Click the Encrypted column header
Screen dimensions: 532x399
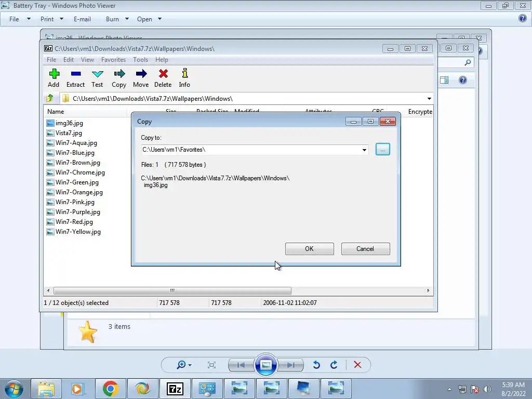point(420,112)
